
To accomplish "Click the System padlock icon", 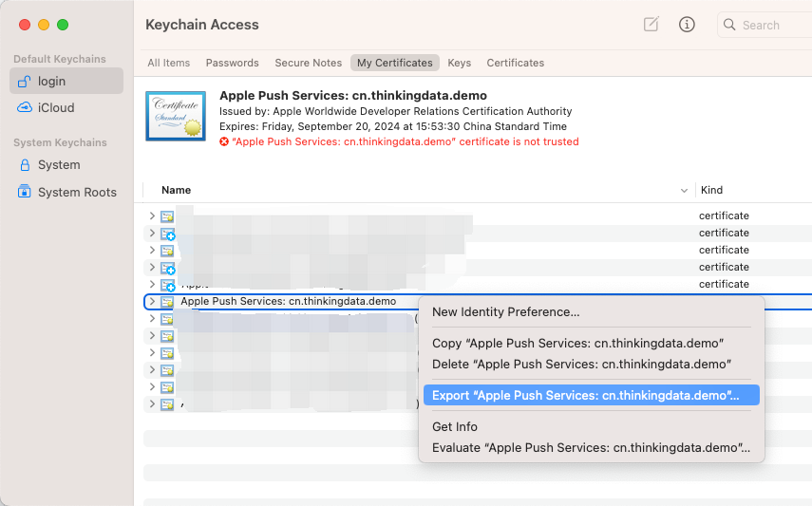I will tap(25, 164).
